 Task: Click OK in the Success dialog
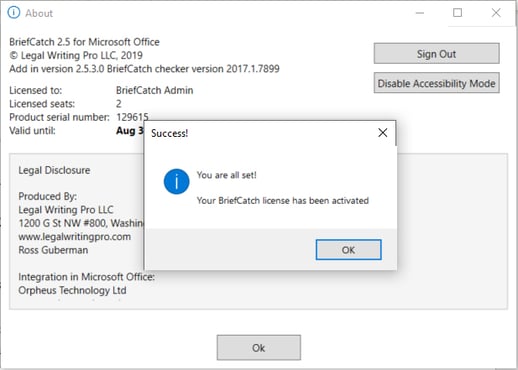[348, 250]
